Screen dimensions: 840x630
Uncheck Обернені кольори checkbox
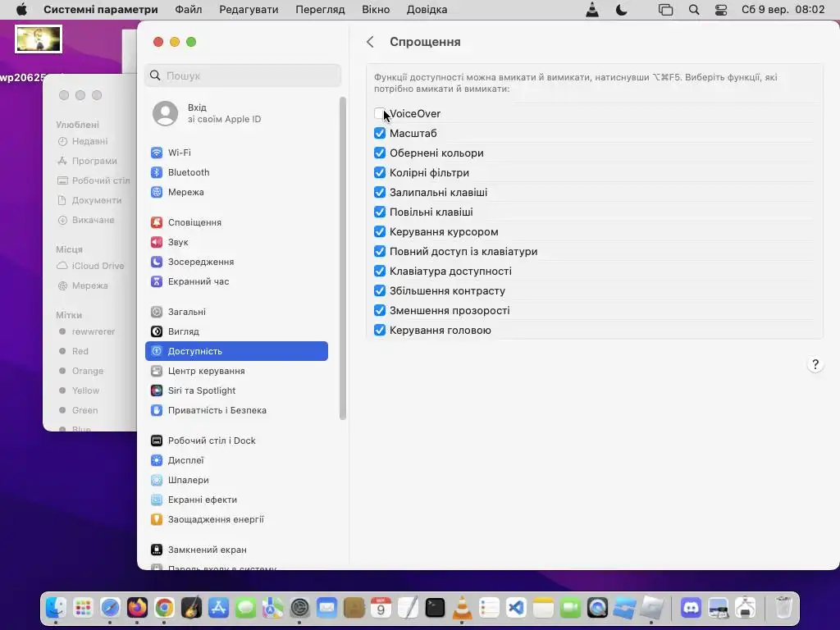pos(379,153)
